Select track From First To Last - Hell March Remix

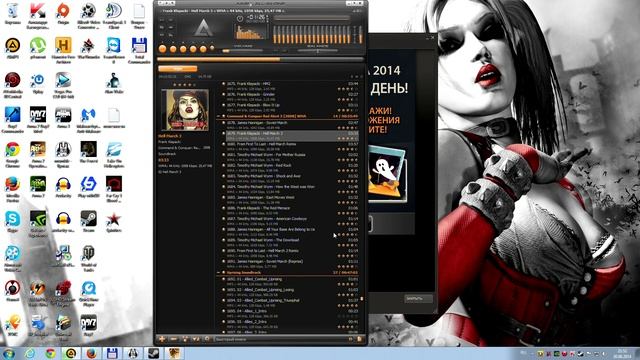tap(291, 147)
